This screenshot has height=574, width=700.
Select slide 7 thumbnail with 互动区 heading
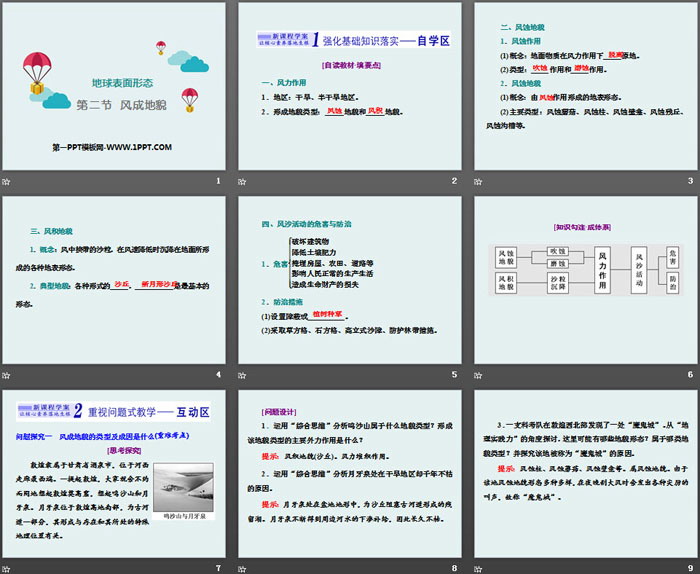[x=114, y=474]
